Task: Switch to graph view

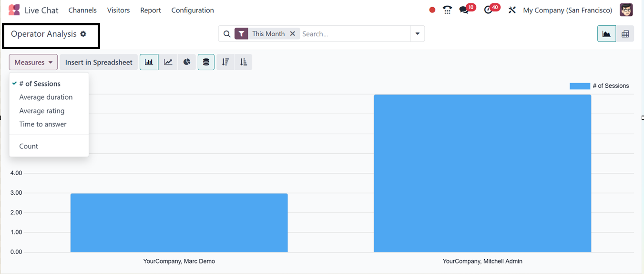Action: [606, 34]
